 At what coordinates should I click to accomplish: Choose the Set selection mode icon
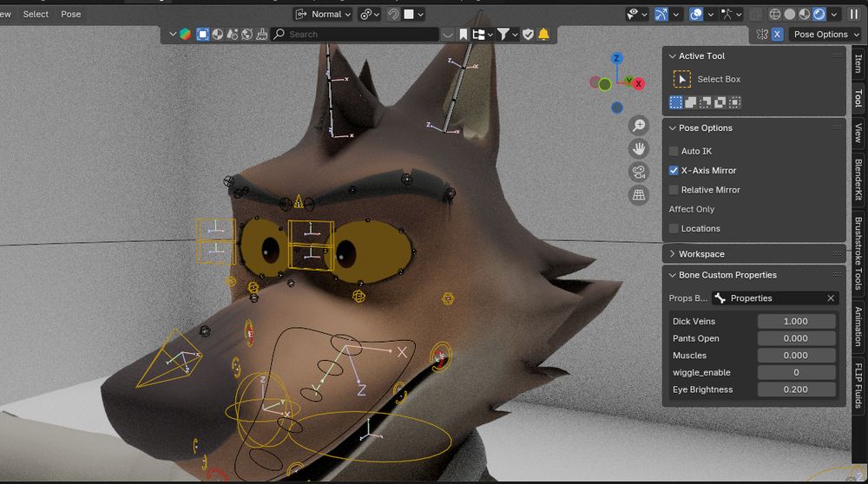tap(676, 102)
